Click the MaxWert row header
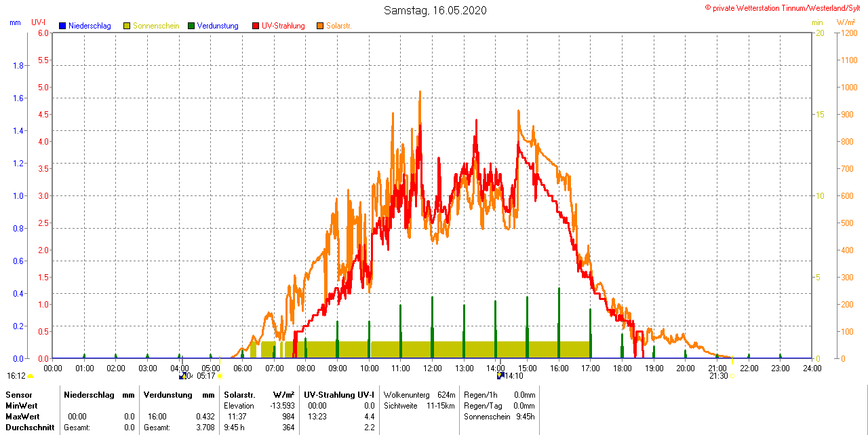Screen dimensions: 868x435 pyautogui.click(x=23, y=417)
